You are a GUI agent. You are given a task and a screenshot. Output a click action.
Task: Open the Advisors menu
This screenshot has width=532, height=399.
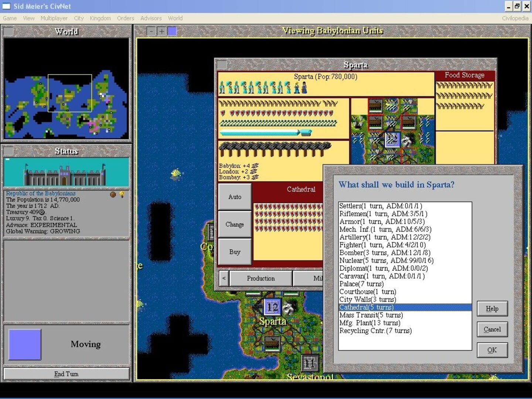[151, 18]
